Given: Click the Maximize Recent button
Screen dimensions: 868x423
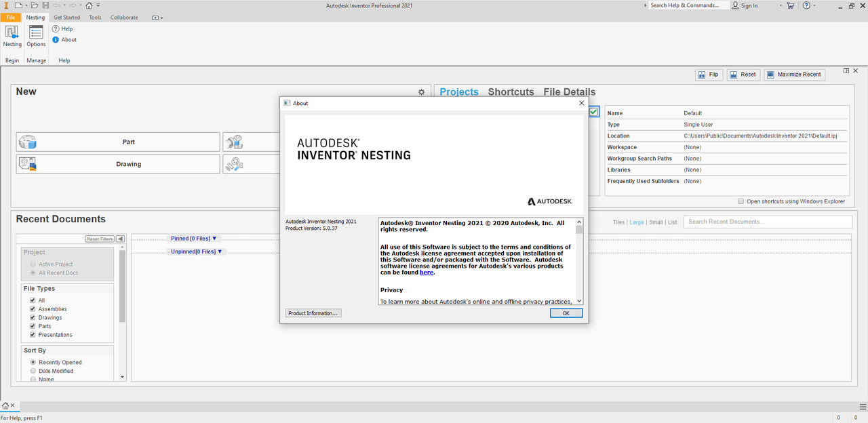Looking at the screenshot, I should click(x=795, y=75).
